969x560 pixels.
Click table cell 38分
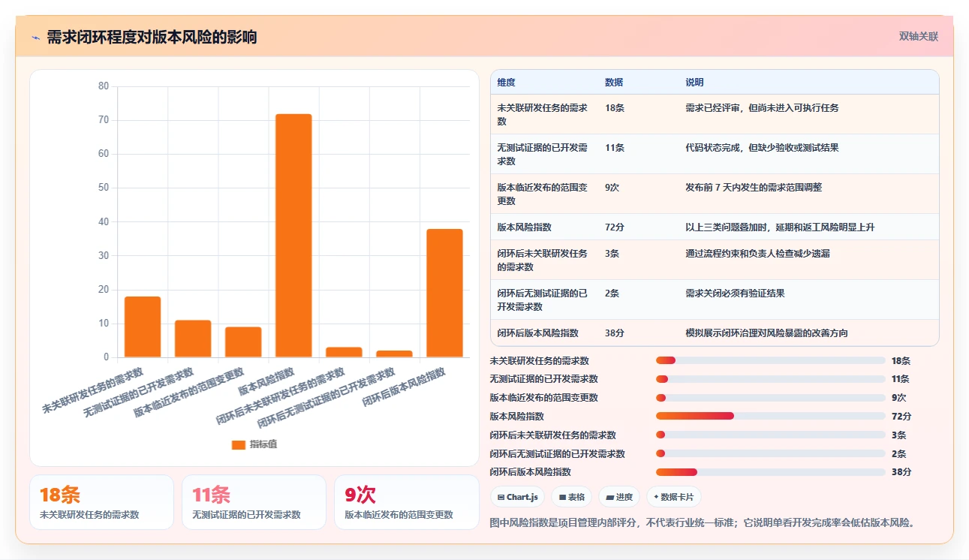pos(615,333)
